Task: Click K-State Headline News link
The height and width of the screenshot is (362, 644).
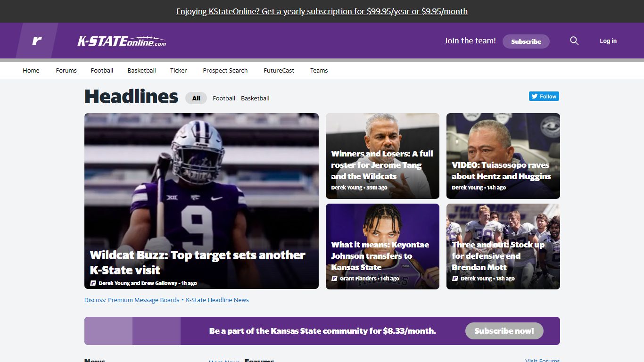Action: (x=217, y=300)
